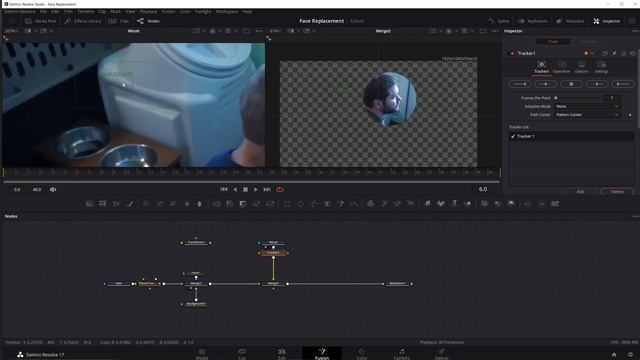
Task: Toggle audio mute speaker icon
Action: point(53,189)
